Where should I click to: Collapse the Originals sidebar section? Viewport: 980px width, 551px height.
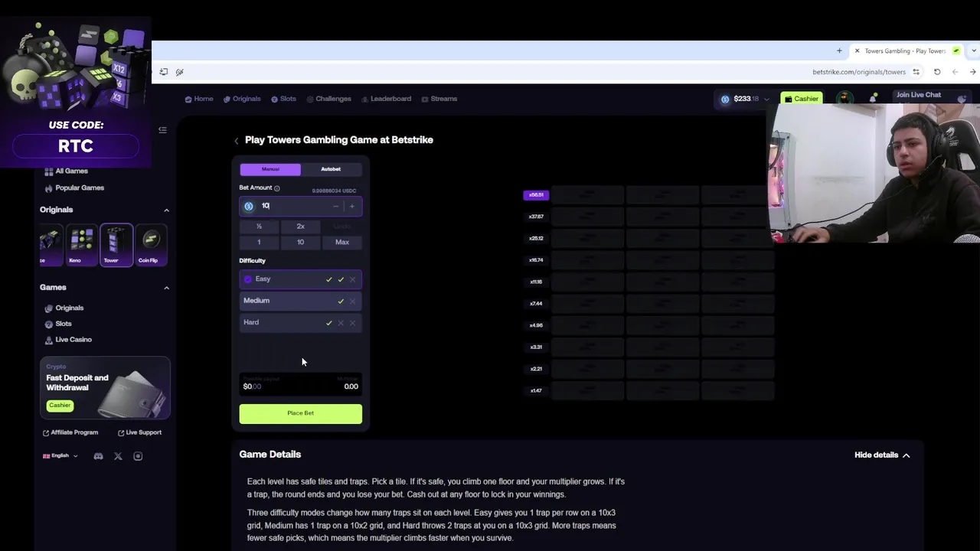[x=166, y=210]
